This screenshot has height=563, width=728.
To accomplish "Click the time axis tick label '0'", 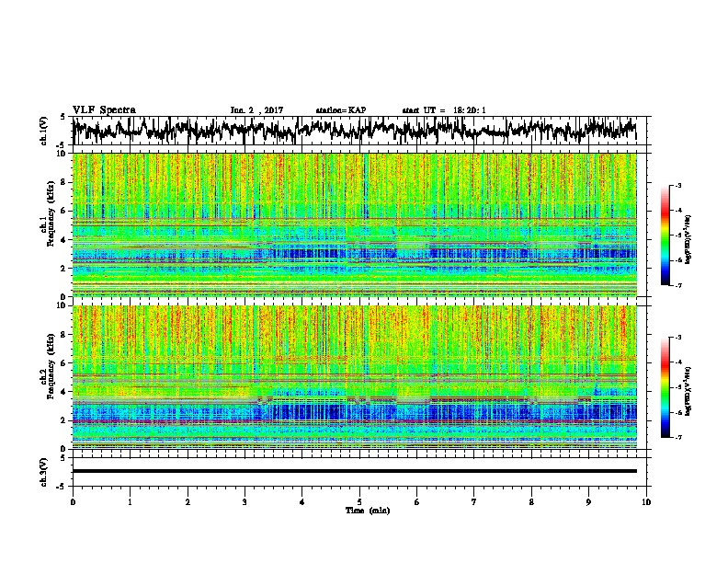I will (73, 502).
